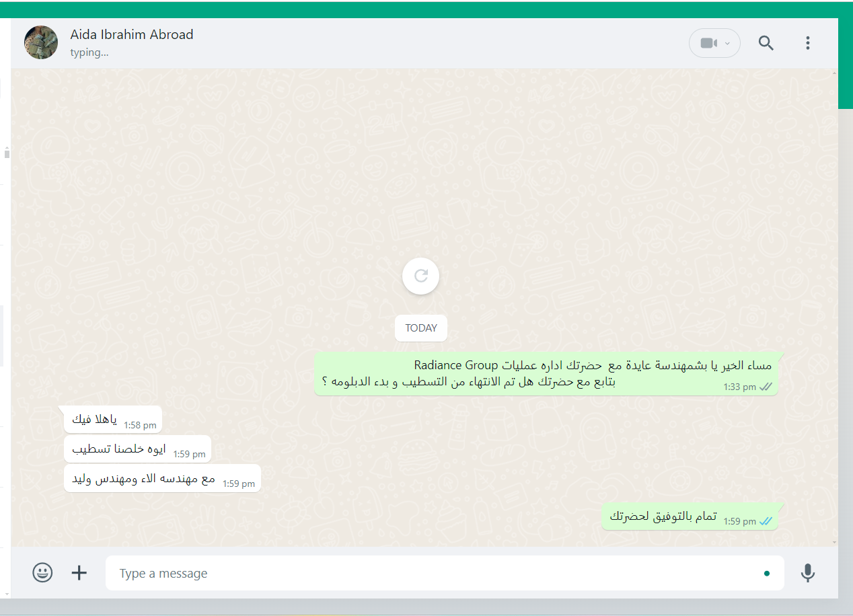Click double-check ticks on the 1:33 pm message

tap(766, 387)
